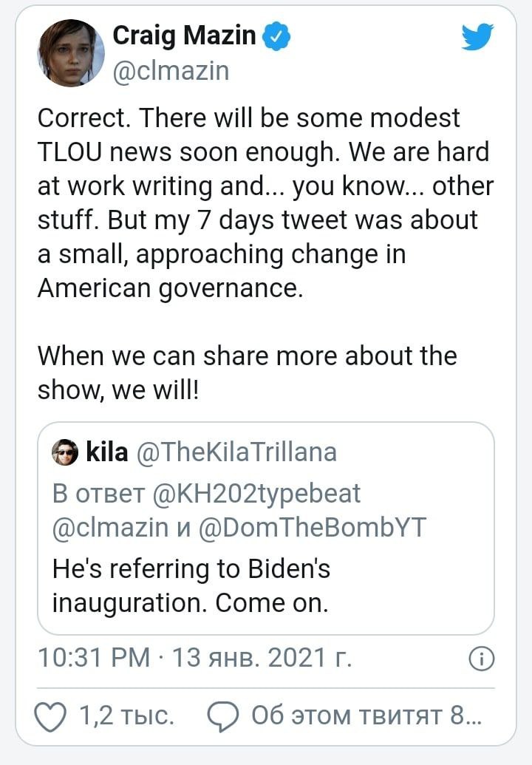This screenshot has width=532, height=765.
Task: Click the @DomTheBombYT mention
Action: click(313, 528)
